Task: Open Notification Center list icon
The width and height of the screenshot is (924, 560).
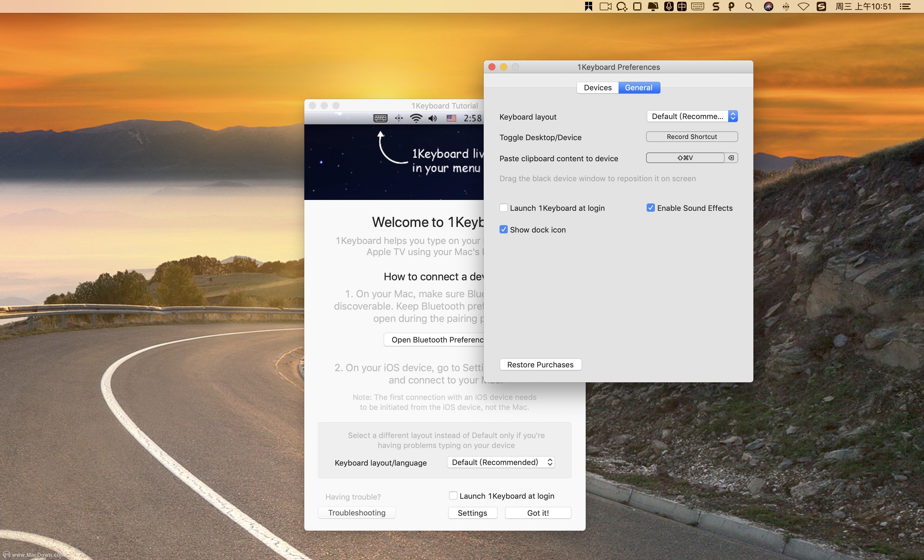Action: pos(905,6)
